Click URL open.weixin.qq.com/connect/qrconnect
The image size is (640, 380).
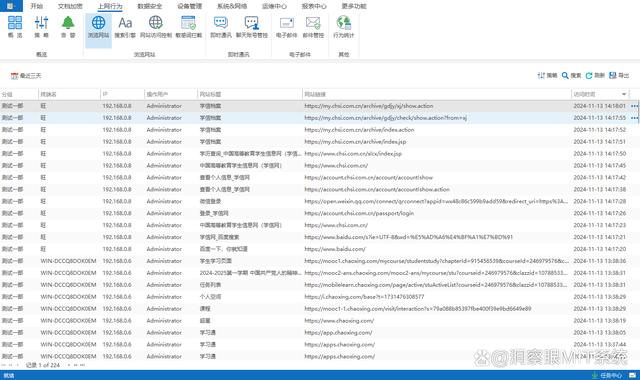[x=436, y=201]
